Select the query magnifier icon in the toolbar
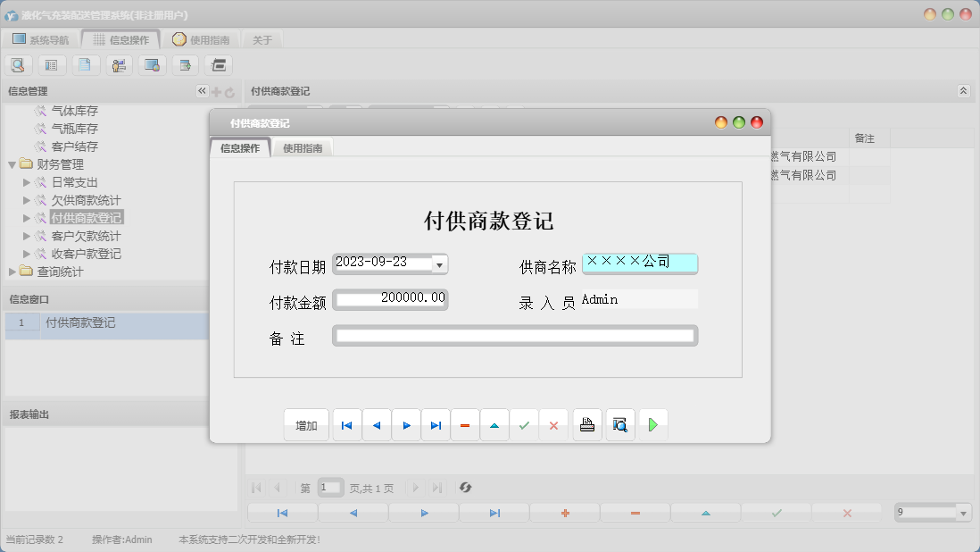The image size is (980, 552). point(18,64)
